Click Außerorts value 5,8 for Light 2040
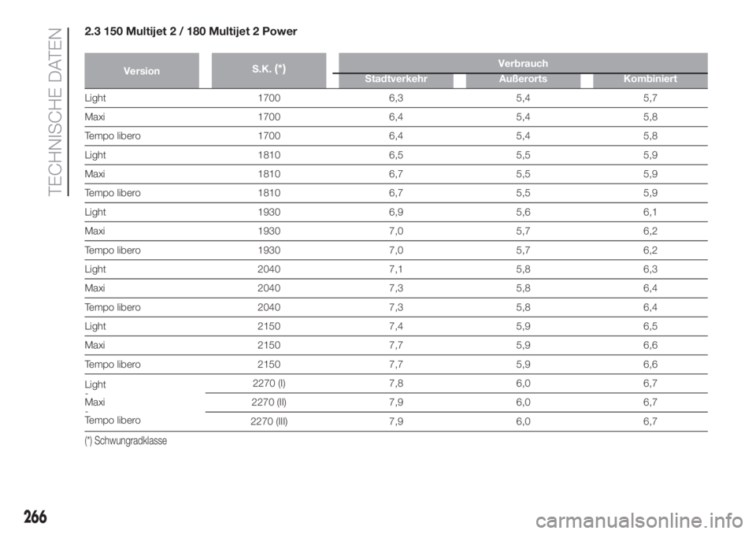Screen dimensions: 756x534 tap(523, 269)
